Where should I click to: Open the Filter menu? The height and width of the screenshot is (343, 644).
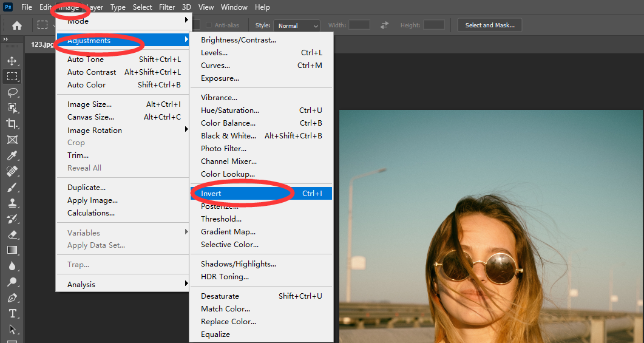pos(167,7)
